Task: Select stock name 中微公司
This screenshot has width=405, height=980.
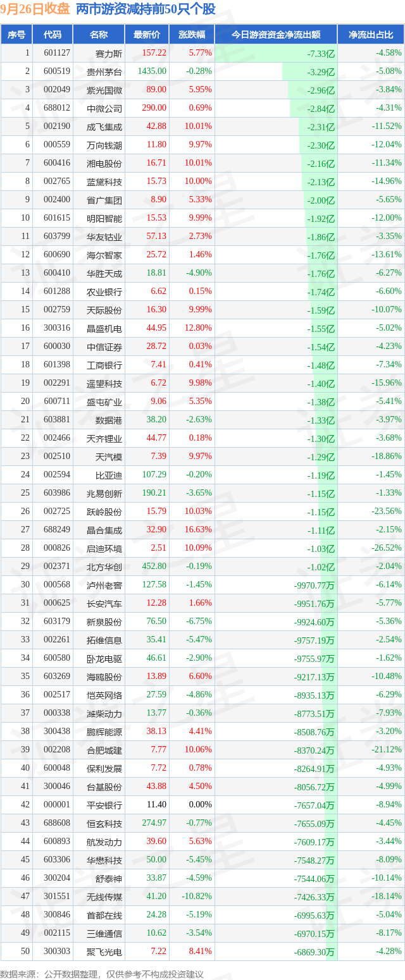Action: 105,108
